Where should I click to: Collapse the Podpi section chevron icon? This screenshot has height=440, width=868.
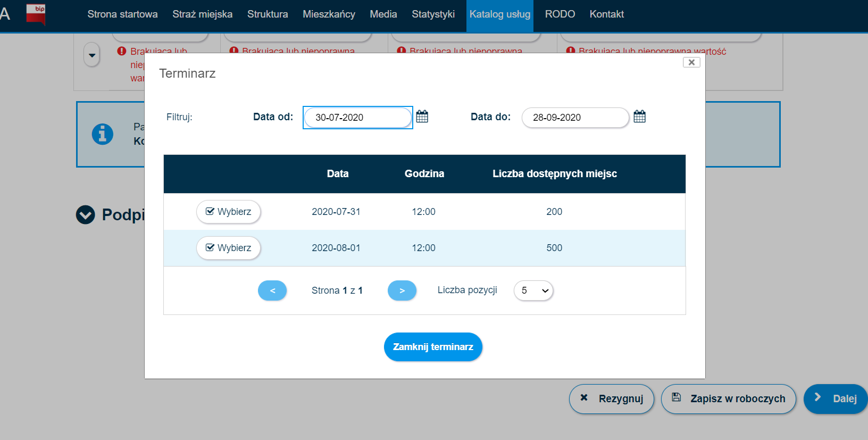[85, 215]
